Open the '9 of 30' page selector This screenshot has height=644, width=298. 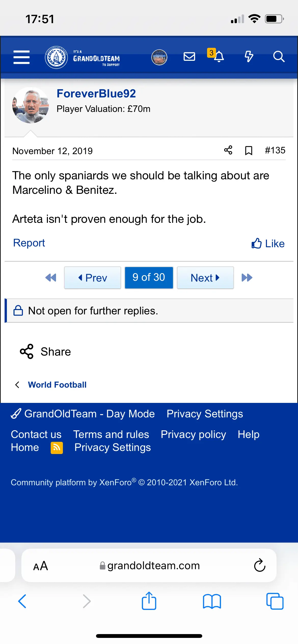point(149,277)
